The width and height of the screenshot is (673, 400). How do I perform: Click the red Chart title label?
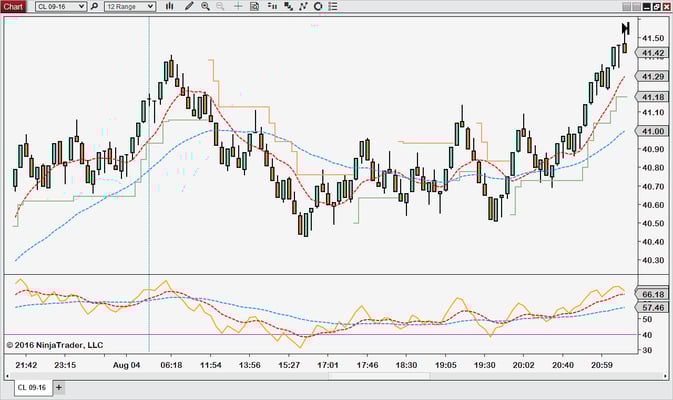(13, 6)
